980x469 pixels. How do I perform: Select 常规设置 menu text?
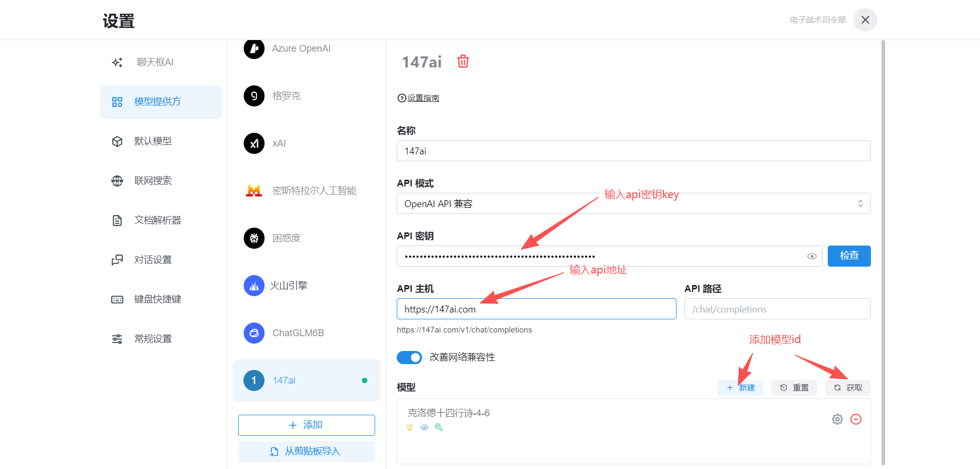pyautogui.click(x=153, y=339)
